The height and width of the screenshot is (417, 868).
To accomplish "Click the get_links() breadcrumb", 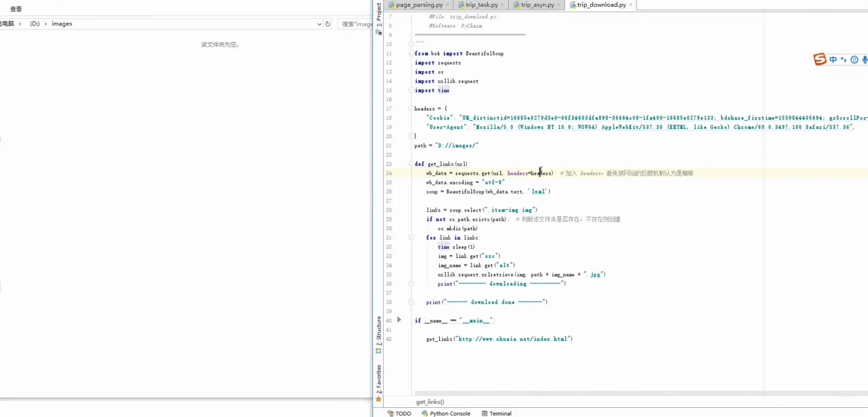I will pos(430,401).
